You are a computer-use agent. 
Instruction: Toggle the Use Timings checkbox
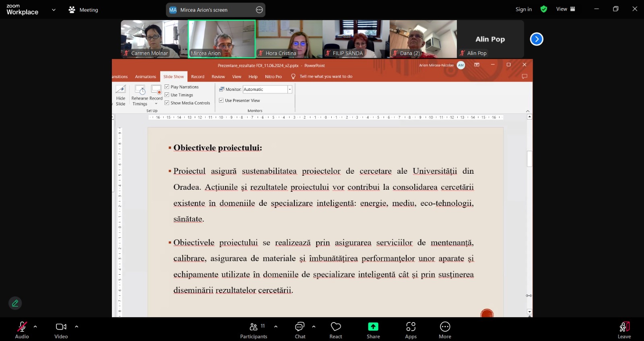167,95
